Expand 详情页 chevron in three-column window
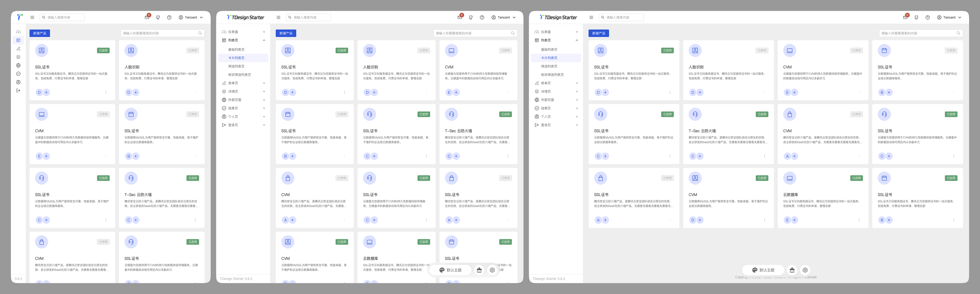 click(264, 92)
